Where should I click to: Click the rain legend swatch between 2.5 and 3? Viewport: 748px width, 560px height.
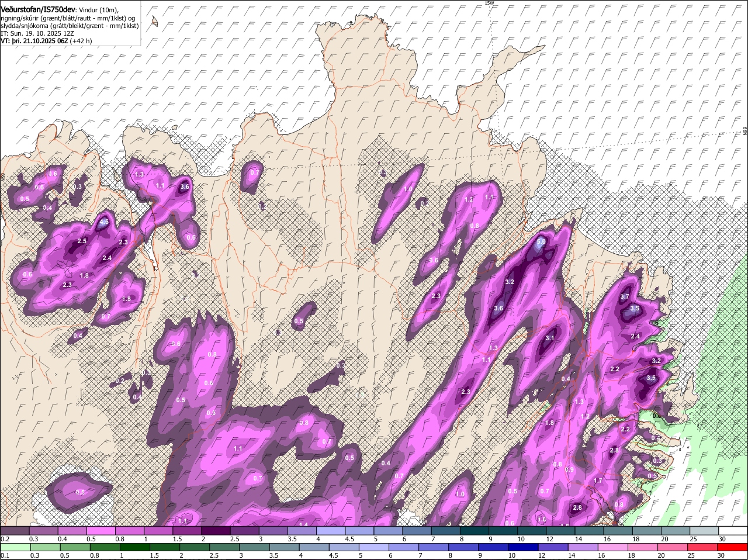click(224, 548)
